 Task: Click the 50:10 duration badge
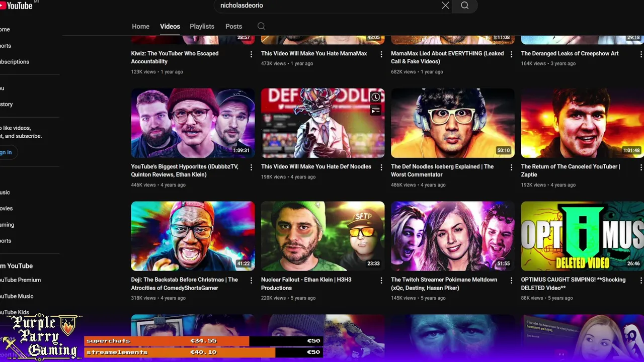pyautogui.click(x=503, y=151)
